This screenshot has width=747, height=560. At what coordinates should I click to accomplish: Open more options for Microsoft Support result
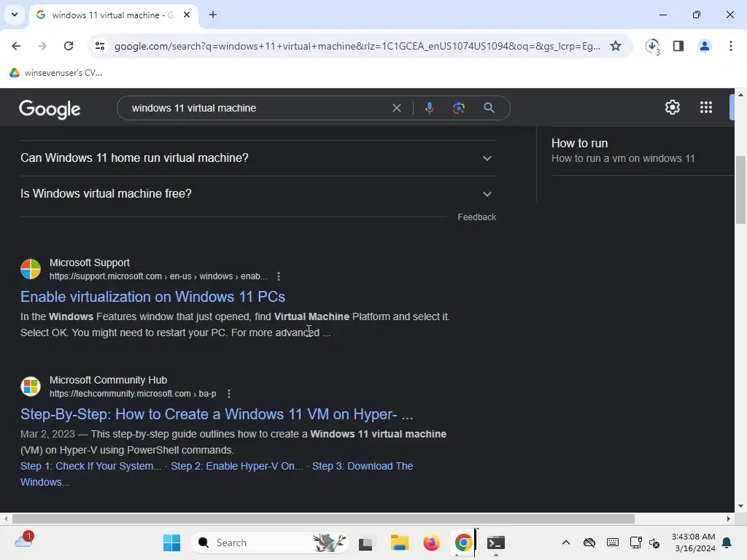[x=279, y=276]
